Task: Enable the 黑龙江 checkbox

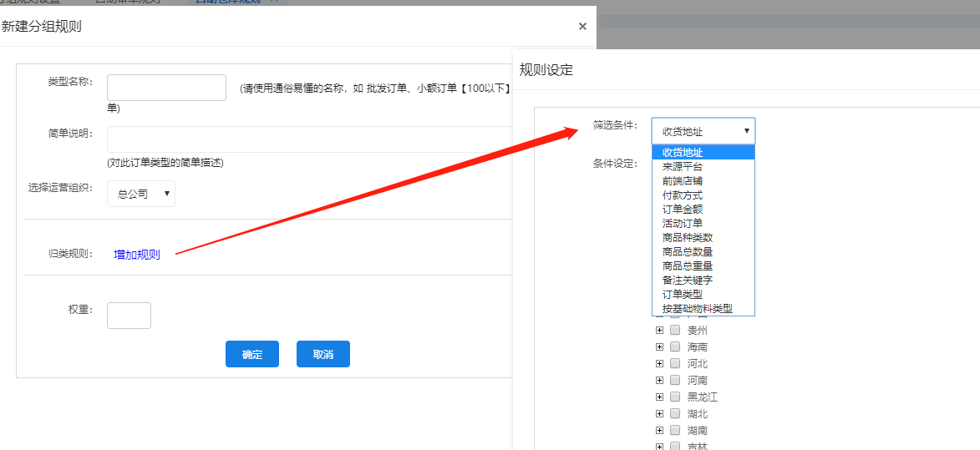Action: click(675, 397)
